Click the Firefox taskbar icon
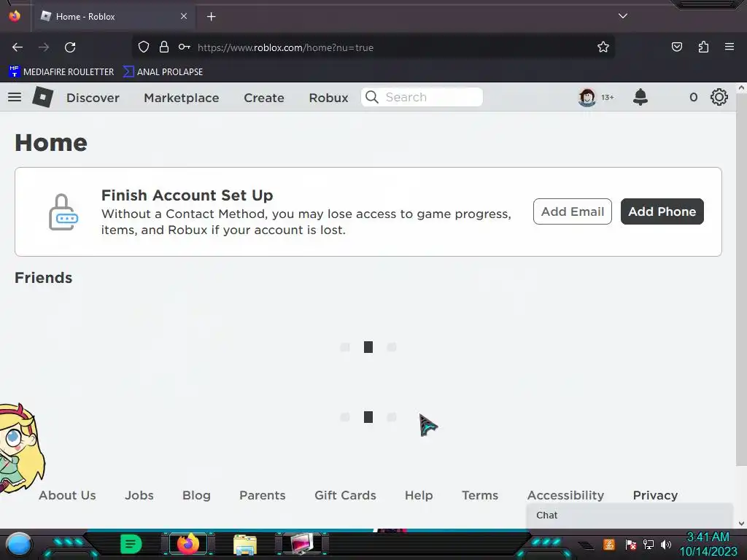Viewport: 747px width, 560px height. click(188, 544)
